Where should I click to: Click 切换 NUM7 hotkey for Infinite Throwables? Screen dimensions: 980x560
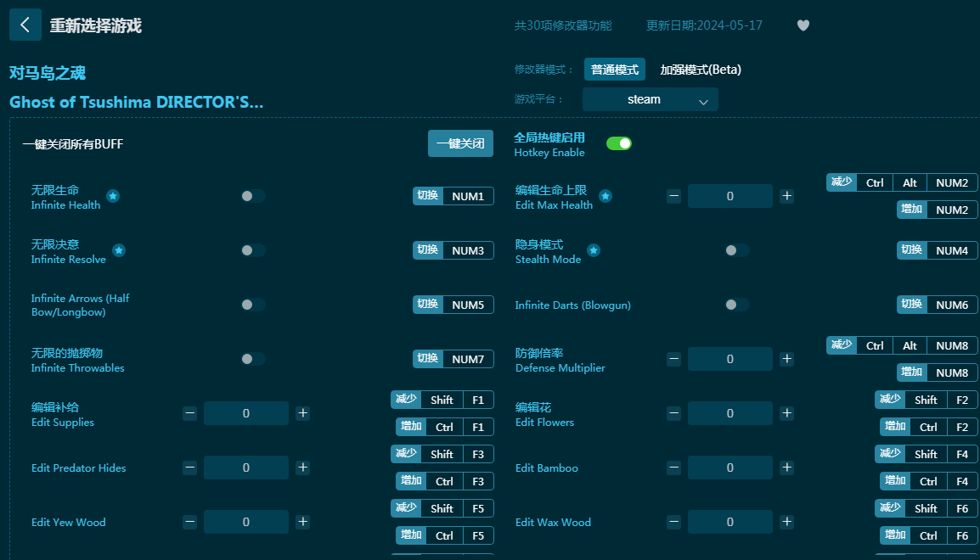point(453,359)
